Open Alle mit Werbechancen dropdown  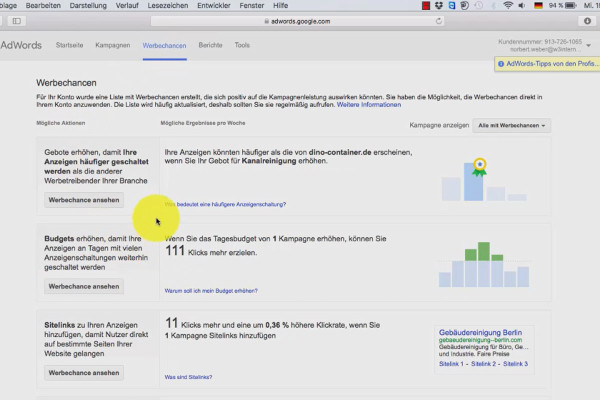(x=512, y=125)
